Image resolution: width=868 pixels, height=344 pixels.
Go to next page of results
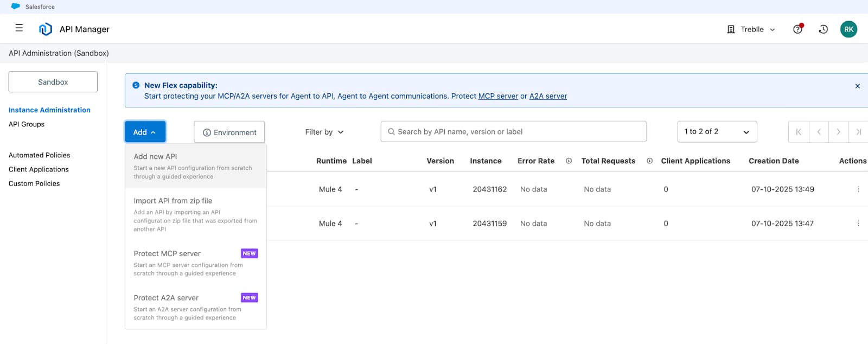pyautogui.click(x=839, y=132)
